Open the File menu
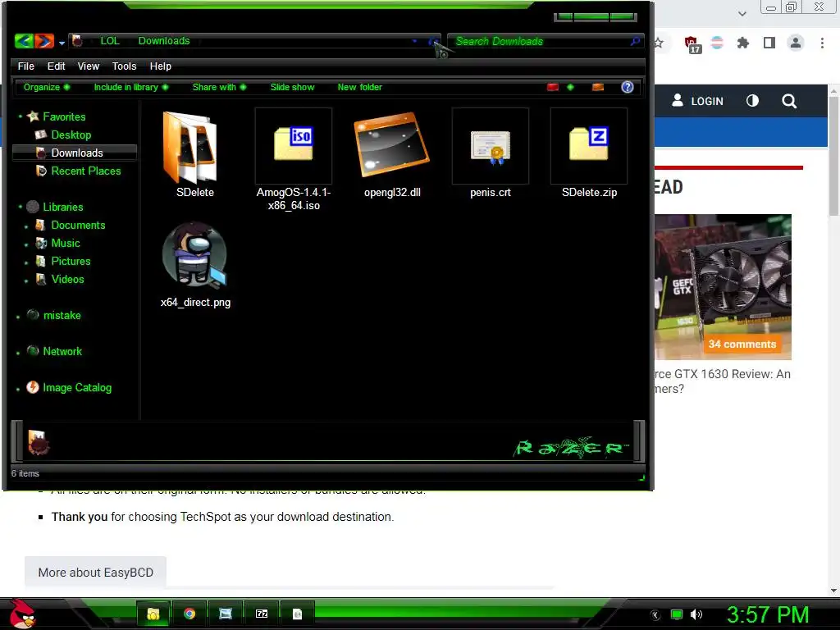This screenshot has height=630, width=840. (x=25, y=66)
